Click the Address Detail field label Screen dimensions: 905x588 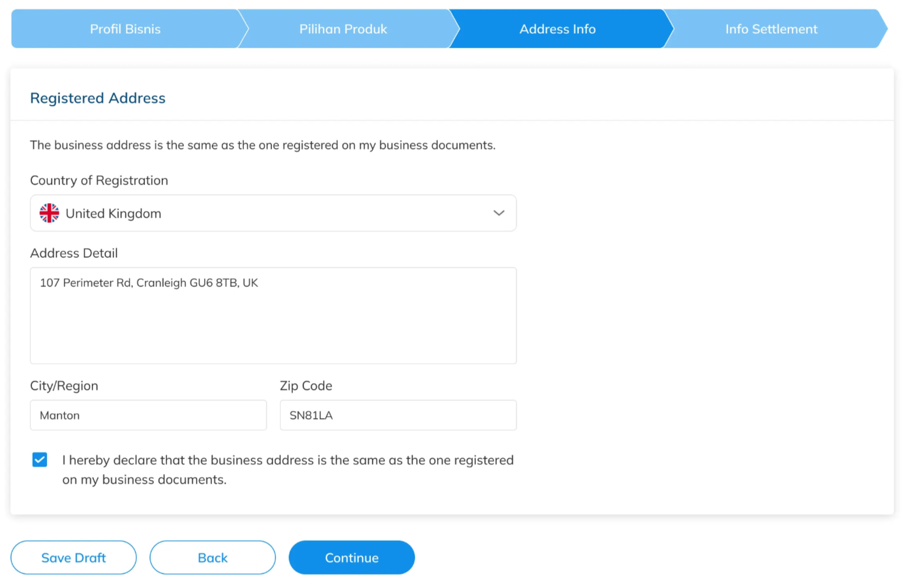click(74, 253)
